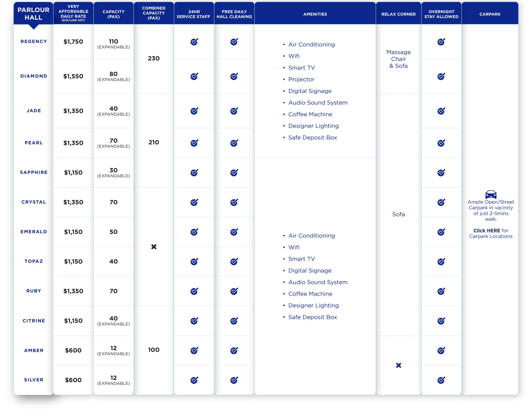Click Diamond's Free Daily Hall Cleaning checkmark
The image size is (532, 409).
pyautogui.click(x=234, y=76)
